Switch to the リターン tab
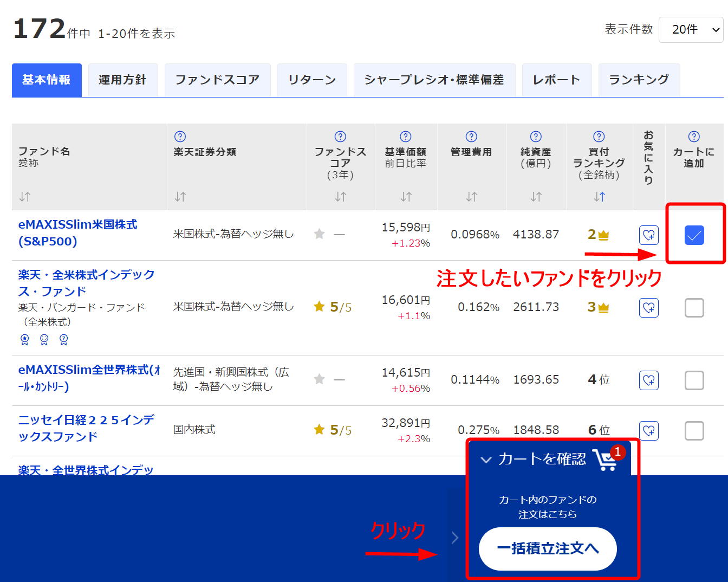 click(x=312, y=80)
